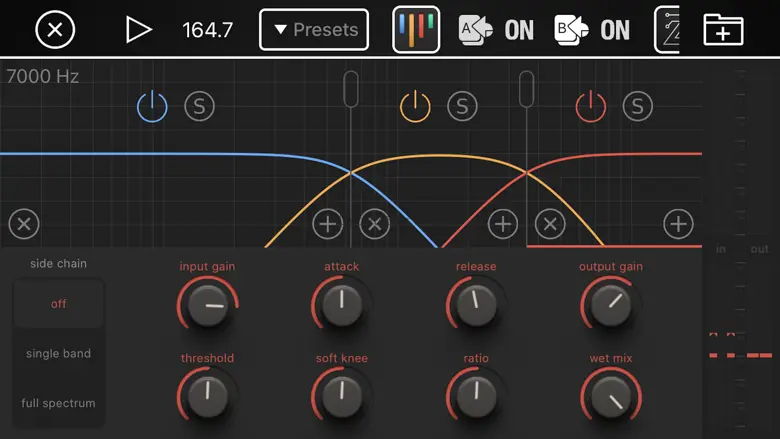Viewport: 780px width, 439px height.
Task: Tap the 164.7 tempo value
Action: [207, 30]
